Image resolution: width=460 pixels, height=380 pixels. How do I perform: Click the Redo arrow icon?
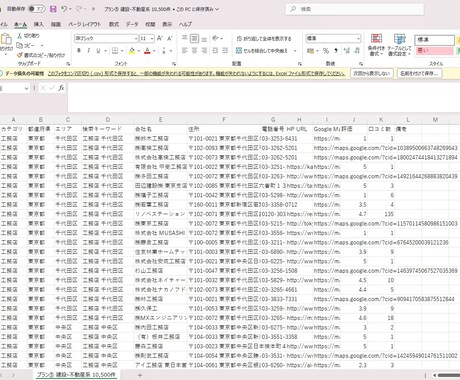pos(79,9)
